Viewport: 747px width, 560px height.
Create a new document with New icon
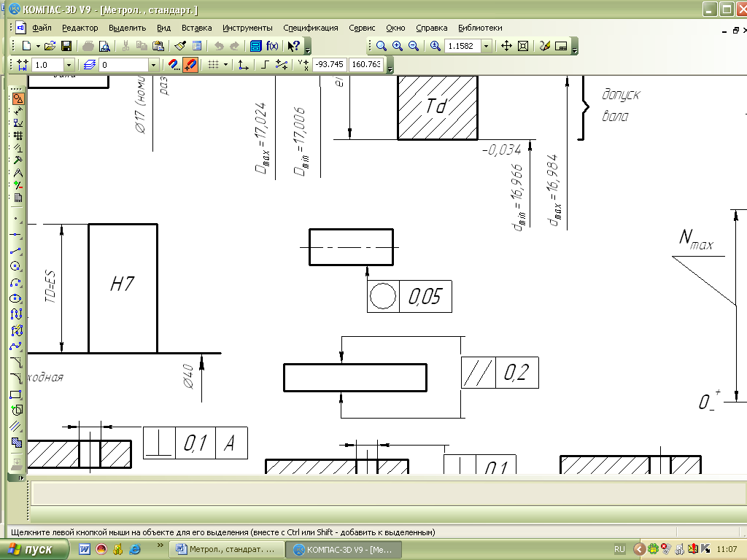(x=27, y=46)
